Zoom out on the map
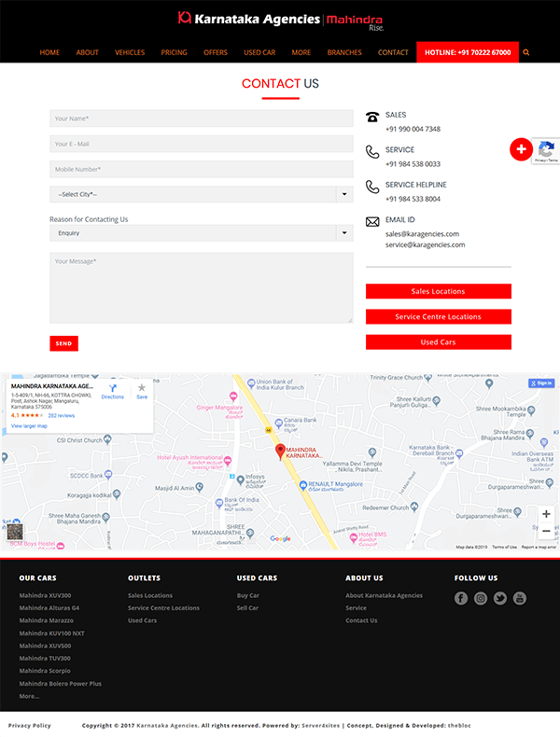Viewport: 560px width, 737px height. [546, 531]
